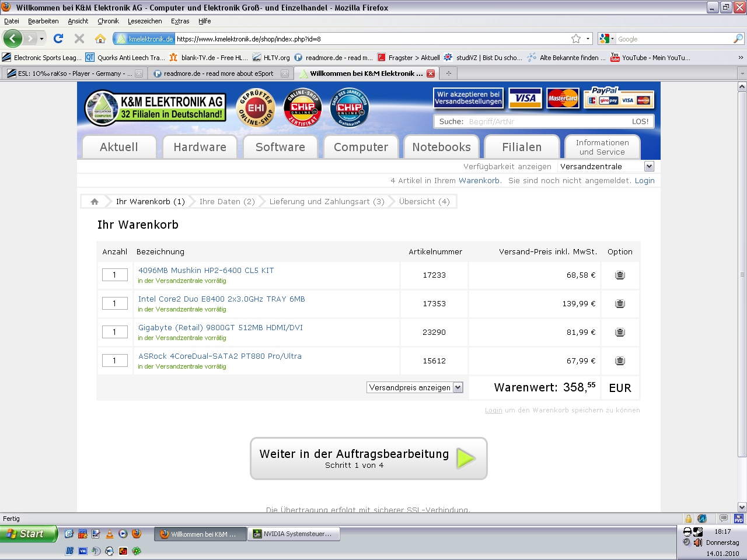Click the Firefox back arrow button
The height and width of the screenshot is (560, 747).
click(12, 38)
